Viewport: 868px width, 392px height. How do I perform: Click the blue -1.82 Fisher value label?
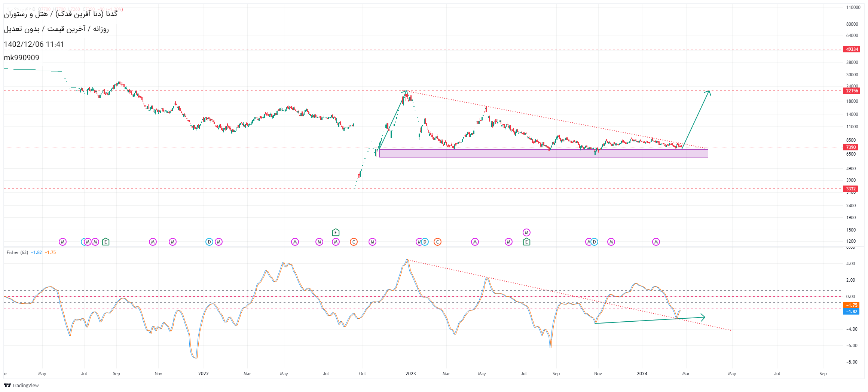coord(852,312)
